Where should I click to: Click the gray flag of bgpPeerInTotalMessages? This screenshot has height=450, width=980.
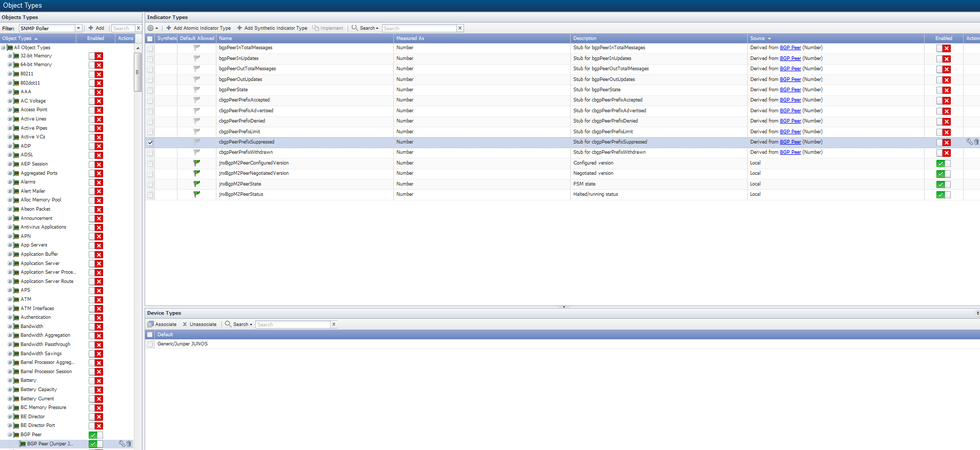point(196,48)
